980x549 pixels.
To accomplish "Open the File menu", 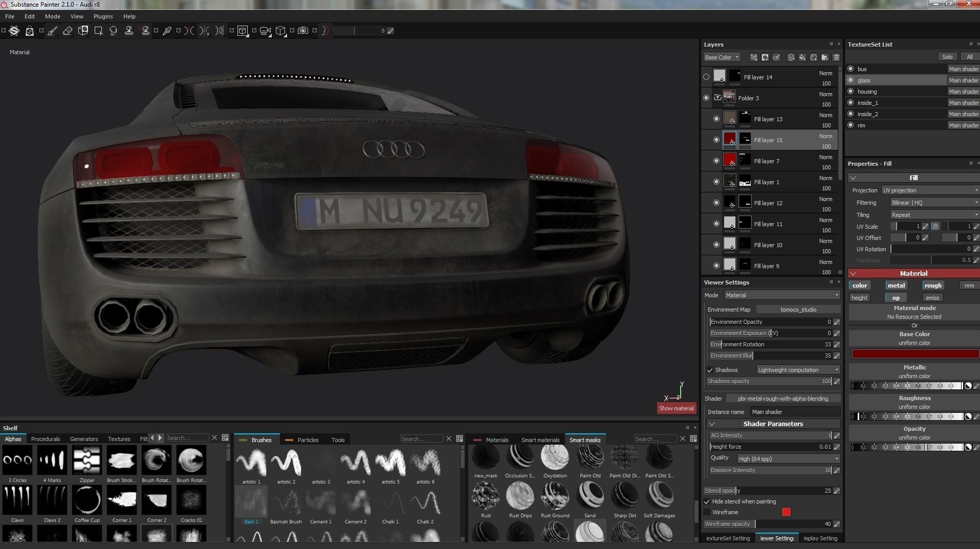I will pos(10,16).
